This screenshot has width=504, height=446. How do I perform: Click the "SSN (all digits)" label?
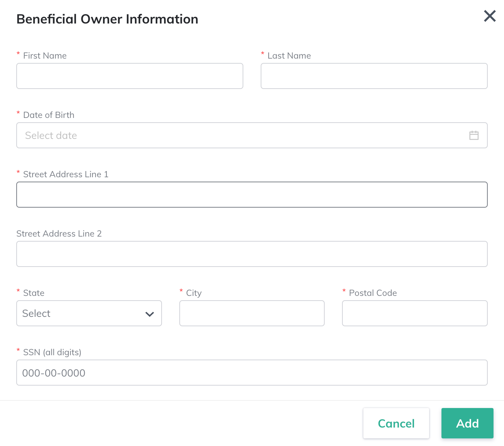52,352
